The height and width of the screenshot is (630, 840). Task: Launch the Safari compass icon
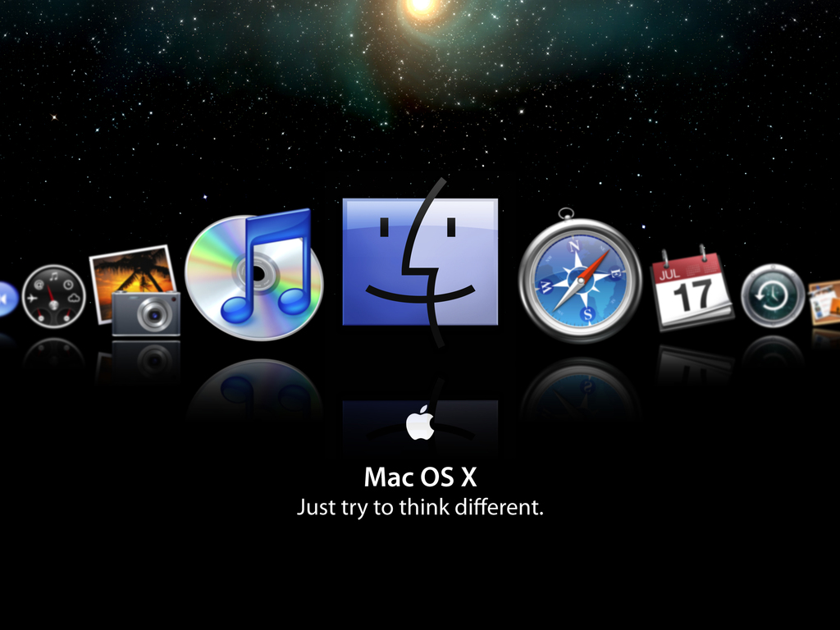(x=580, y=276)
